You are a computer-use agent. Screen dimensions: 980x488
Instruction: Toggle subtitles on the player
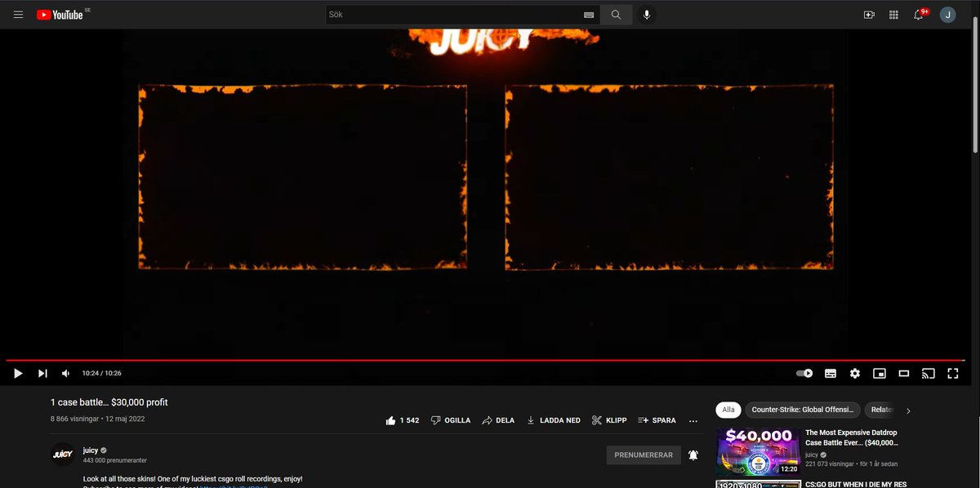click(x=830, y=373)
